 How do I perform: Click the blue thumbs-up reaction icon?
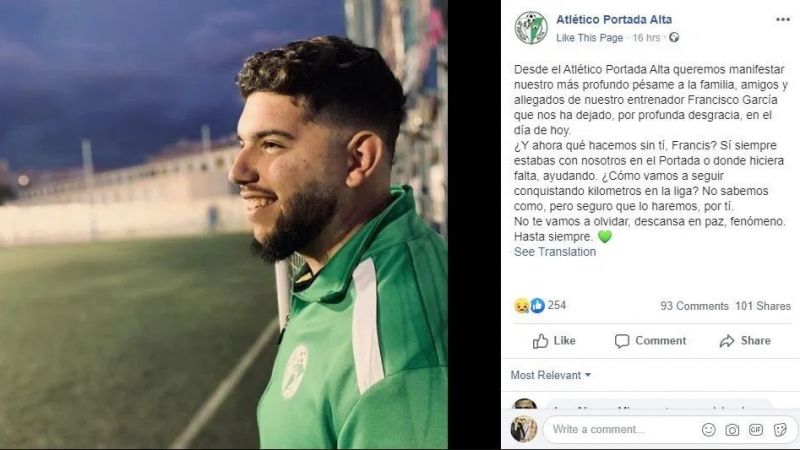coord(537,306)
